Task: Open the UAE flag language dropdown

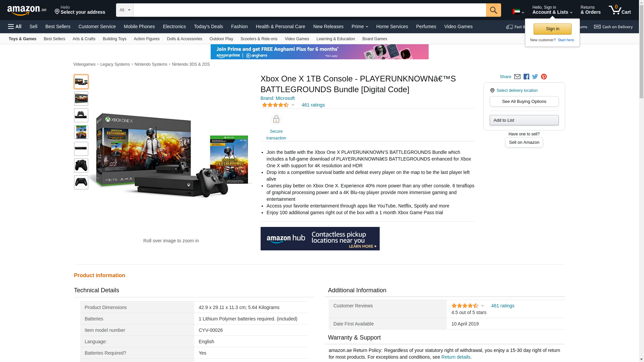Action: (x=518, y=12)
